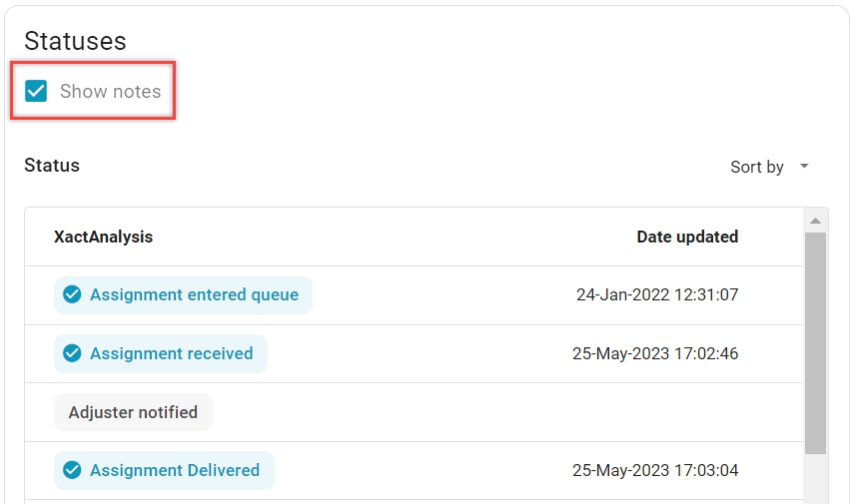Click the status list scrollbar thumb
This screenshot has width=855, height=504.
(x=815, y=339)
